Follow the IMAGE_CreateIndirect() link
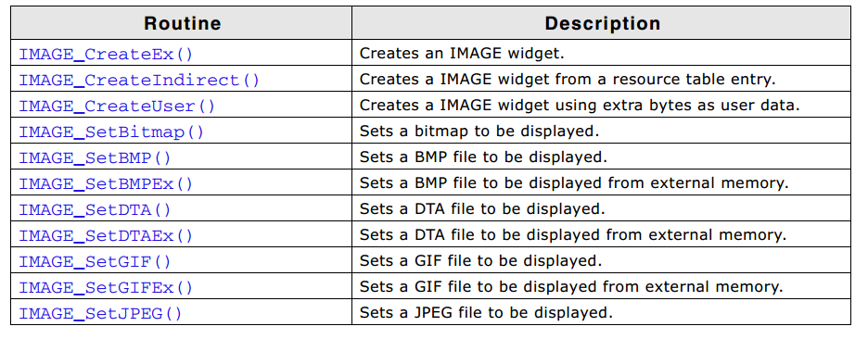Viewport: 868px width, 339px height. click(139, 81)
